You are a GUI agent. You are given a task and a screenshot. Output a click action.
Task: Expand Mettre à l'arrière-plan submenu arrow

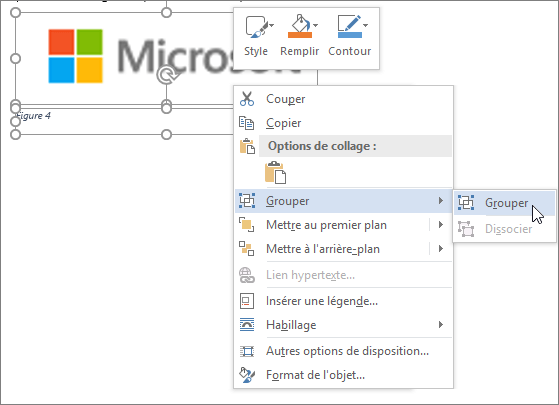(441, 248)
